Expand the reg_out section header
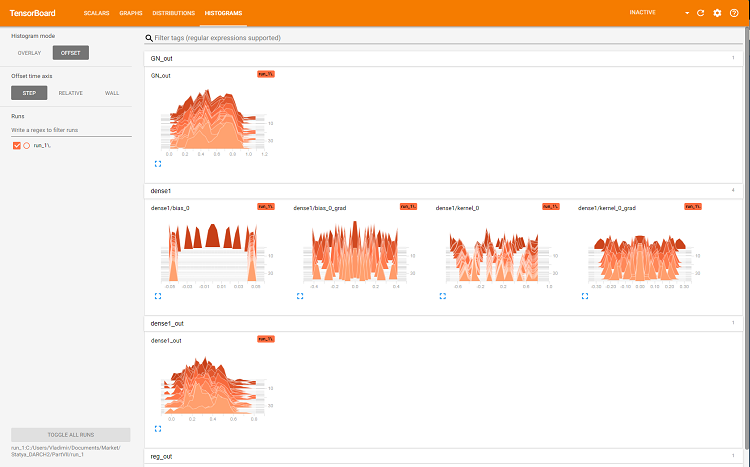Viewport: 750px width, 467px height. pyautogui.click(x=443, y=456)
